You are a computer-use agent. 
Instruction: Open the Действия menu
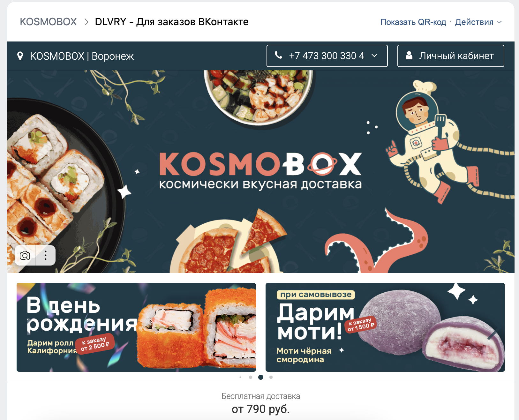tap(478, 22)
